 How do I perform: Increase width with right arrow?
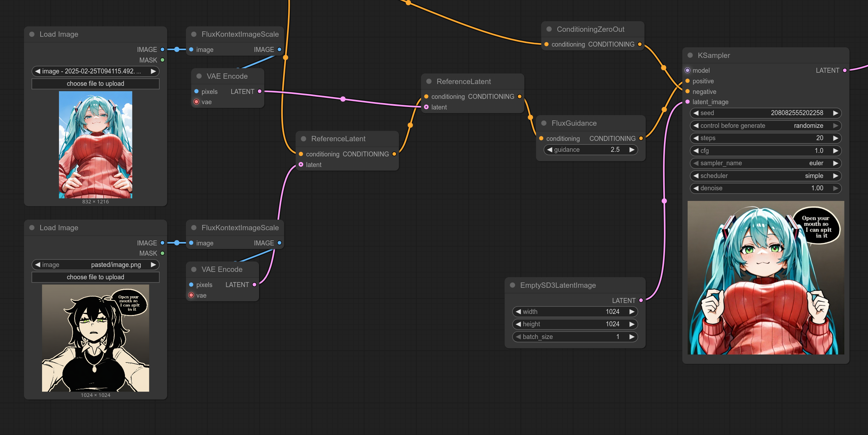(x=631, y=312)
